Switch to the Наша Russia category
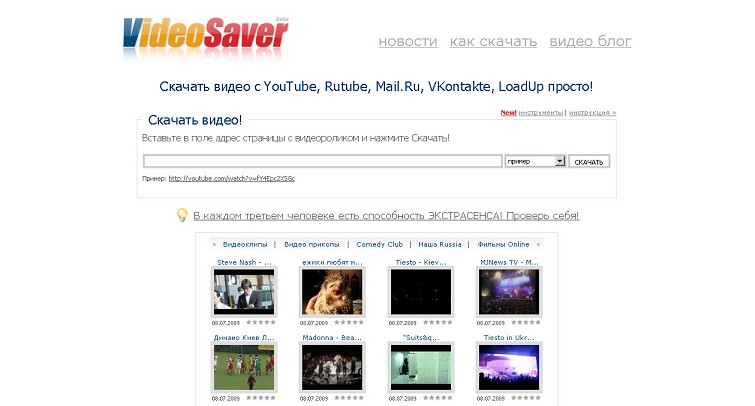Image resolution: width=755 pixels, height=406 pixels. 440,245
